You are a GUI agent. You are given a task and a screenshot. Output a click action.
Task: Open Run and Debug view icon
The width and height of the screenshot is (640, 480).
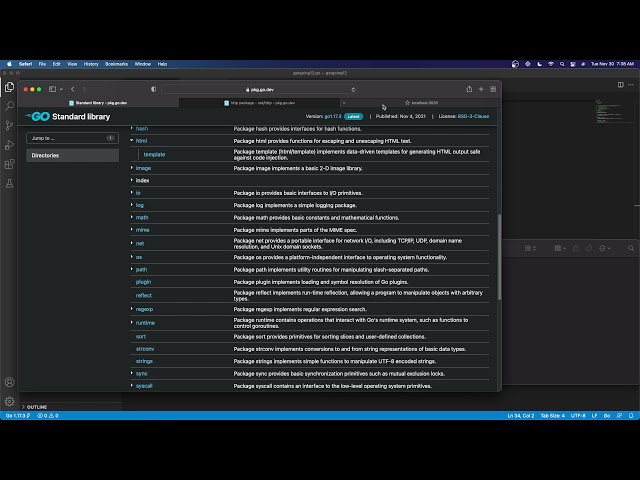tap(9, 145)
